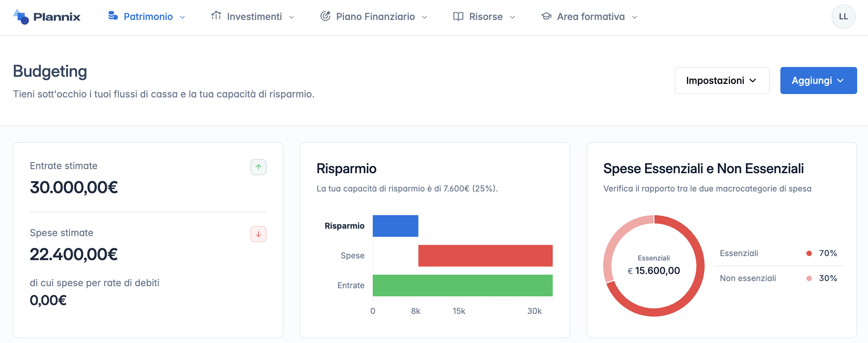Click the 'di cui spese per rate di debiti' label
The image size is (868, 343).
click(x=94, y=283)
